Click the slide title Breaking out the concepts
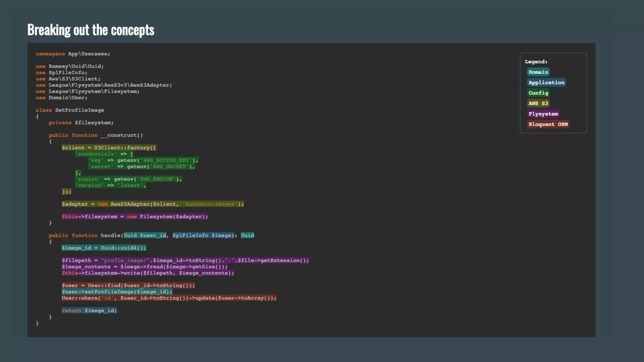The height and width of the screenshot is (362, 644). tap(91, 30)
